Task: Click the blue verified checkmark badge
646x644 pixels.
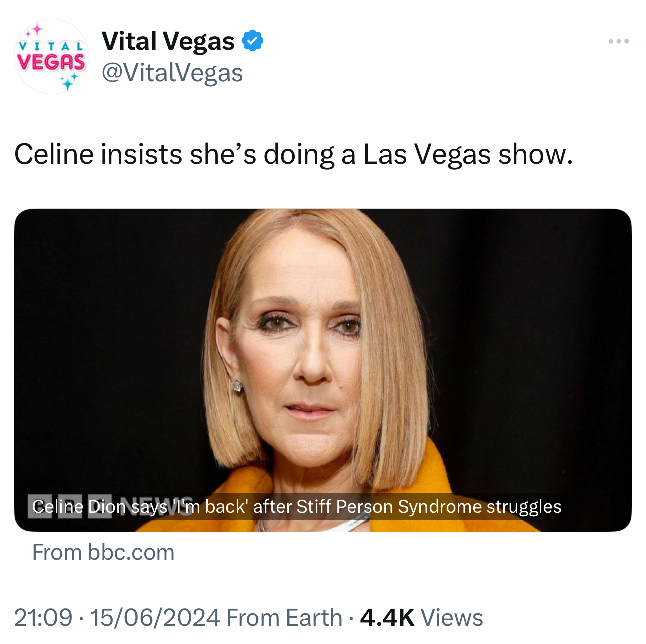Action: coord(253,41)
